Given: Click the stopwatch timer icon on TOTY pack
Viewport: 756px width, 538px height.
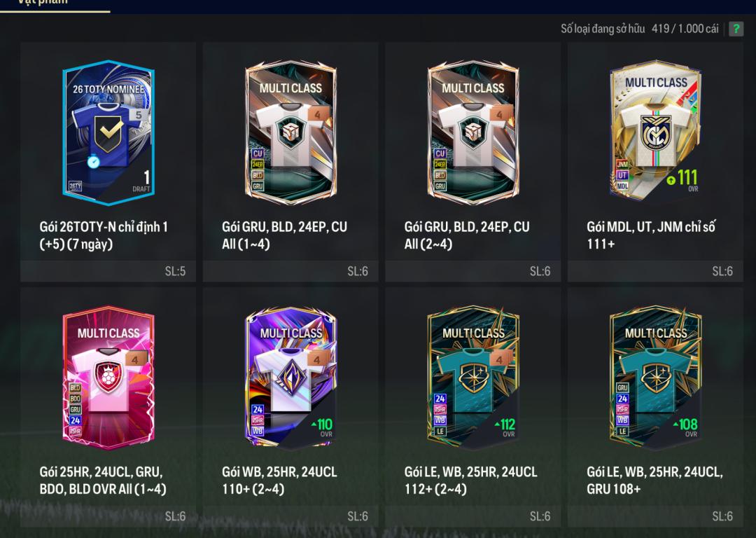Looking at the screenshot, I should point(94,162).
